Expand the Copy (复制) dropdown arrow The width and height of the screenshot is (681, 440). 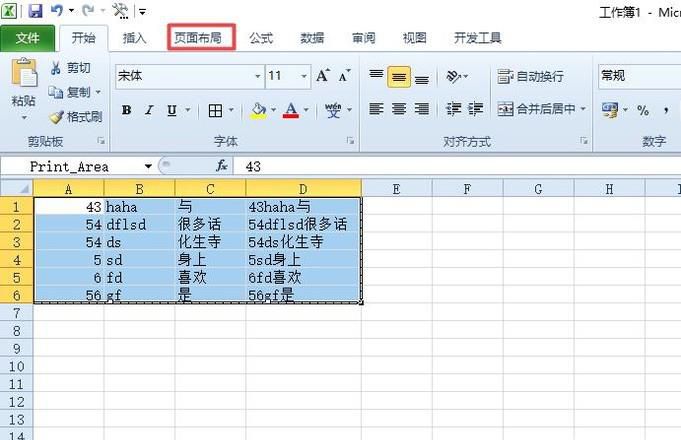point(98,92)
